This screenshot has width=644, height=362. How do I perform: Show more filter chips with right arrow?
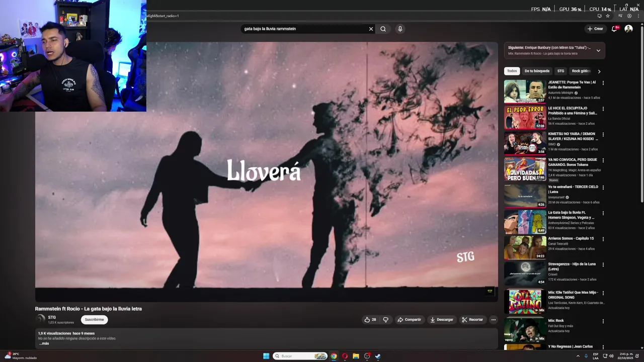[x=599, y=71]
